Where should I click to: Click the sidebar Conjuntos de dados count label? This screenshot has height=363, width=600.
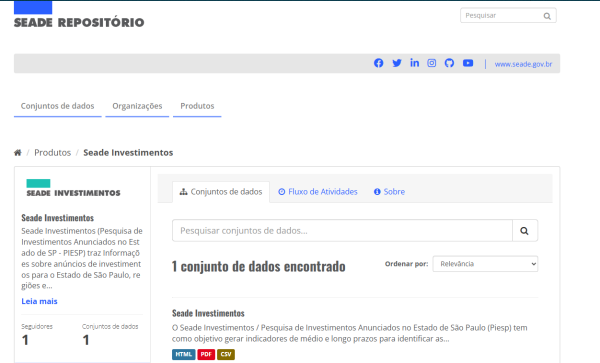point(110,327)
